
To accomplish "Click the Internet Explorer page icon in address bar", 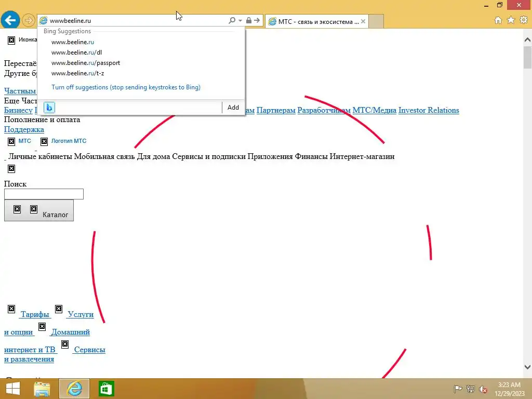I will point(43,20).
